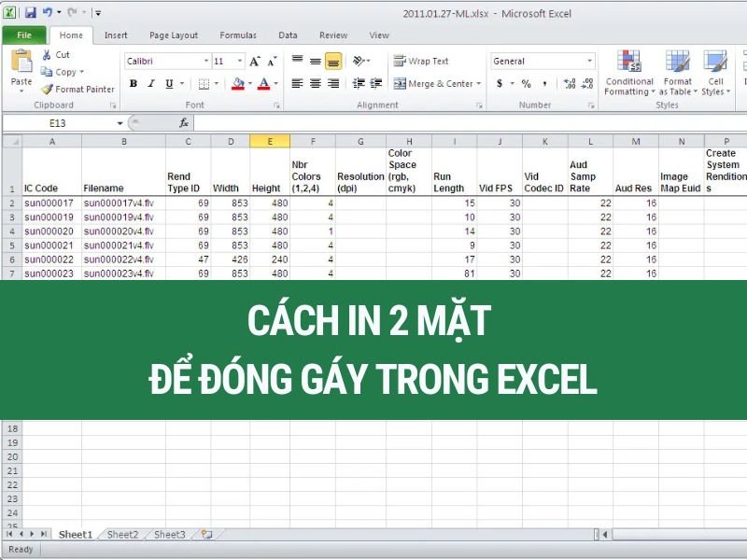Select the Format Painter brush
This screenshot has height=560, width=747.
(47, 89)
